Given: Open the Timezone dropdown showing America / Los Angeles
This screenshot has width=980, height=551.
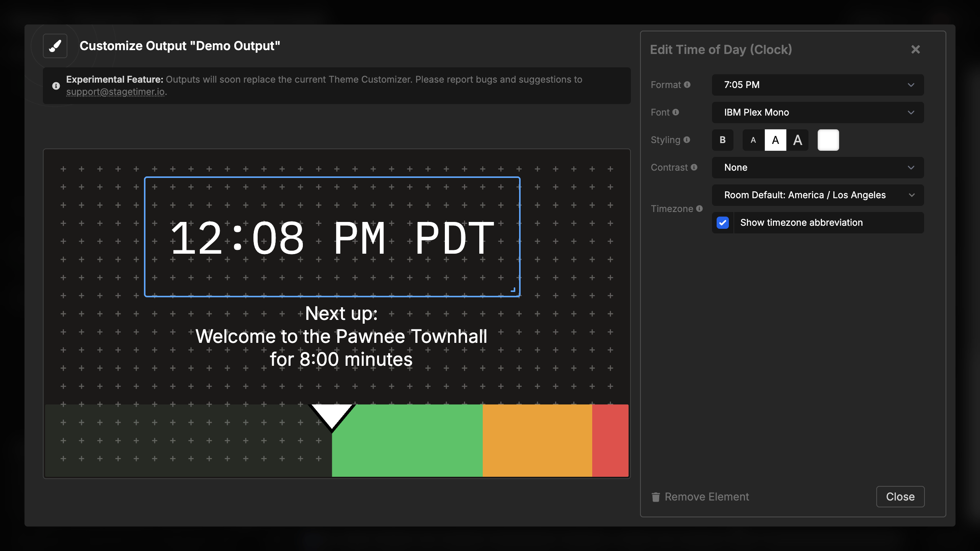Looking at the screenshot, I should [817, 195].
